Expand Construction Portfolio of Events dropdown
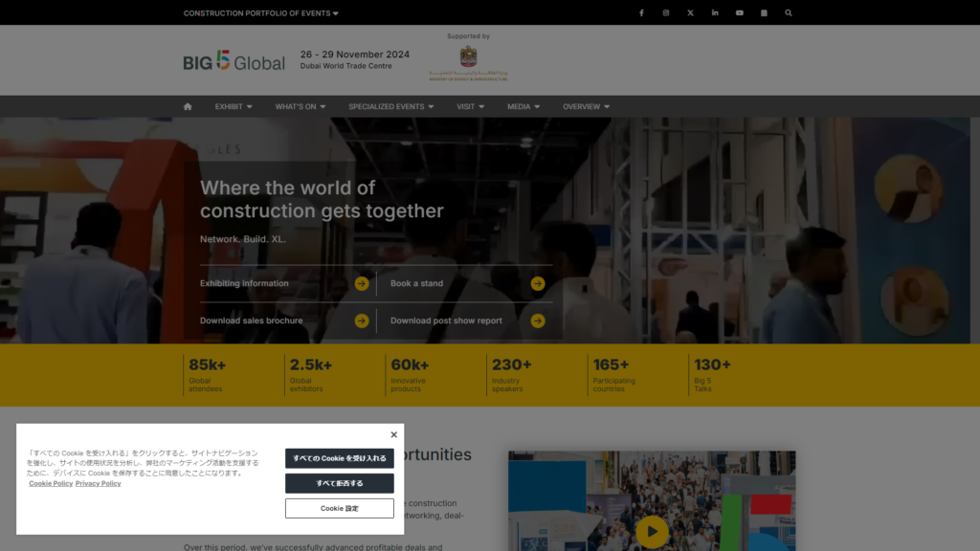 point(260,13)
